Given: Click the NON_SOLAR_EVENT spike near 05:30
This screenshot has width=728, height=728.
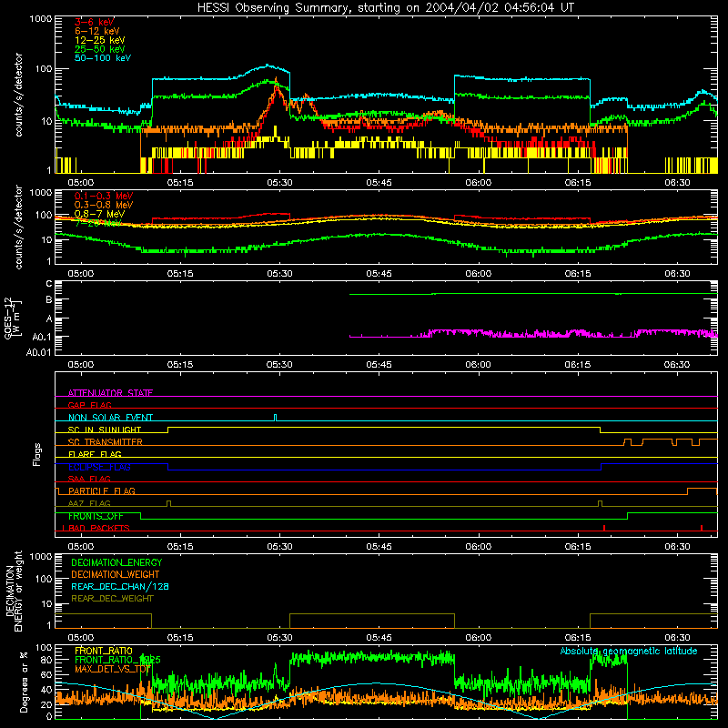Looking at the screenshot, I should coord(276,418).
